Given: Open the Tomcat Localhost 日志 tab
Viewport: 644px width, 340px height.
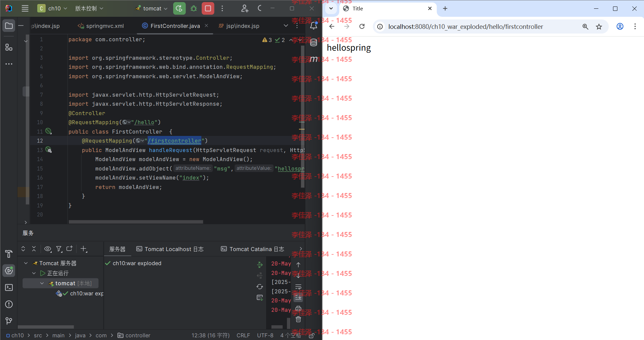Looking at the screenshot, I should pyautogui.click(x=170, y=249).
